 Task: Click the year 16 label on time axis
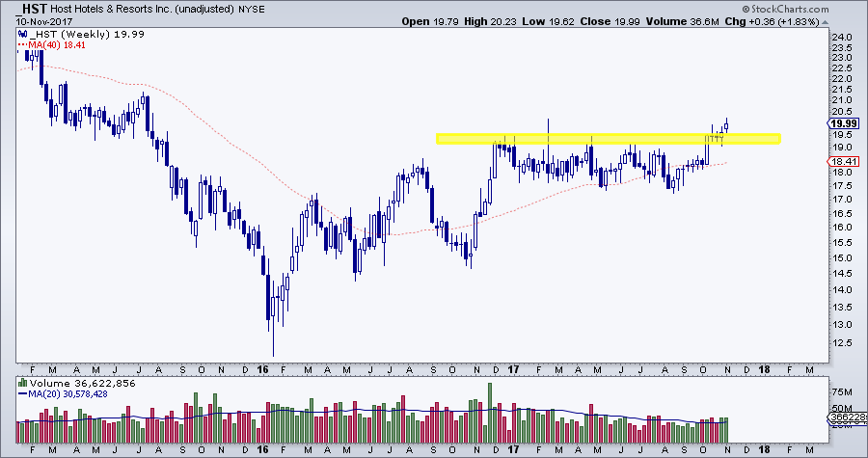click(x=263, y=369)
